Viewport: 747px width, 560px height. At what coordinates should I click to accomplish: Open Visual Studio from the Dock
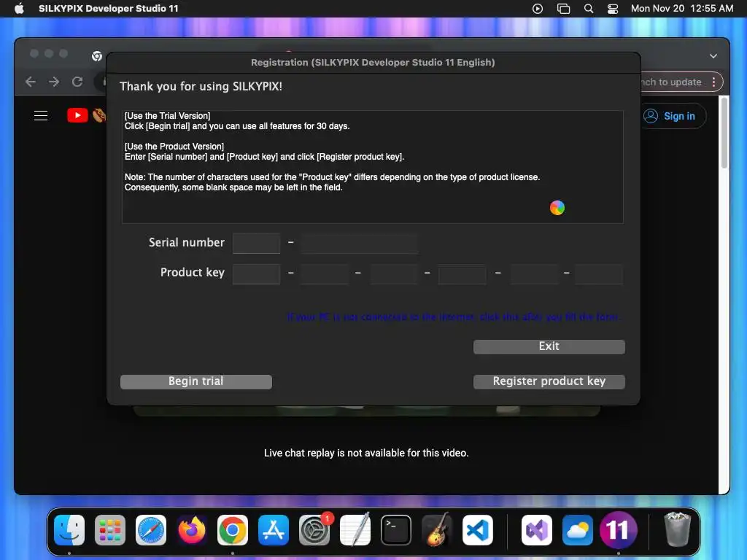537,530
